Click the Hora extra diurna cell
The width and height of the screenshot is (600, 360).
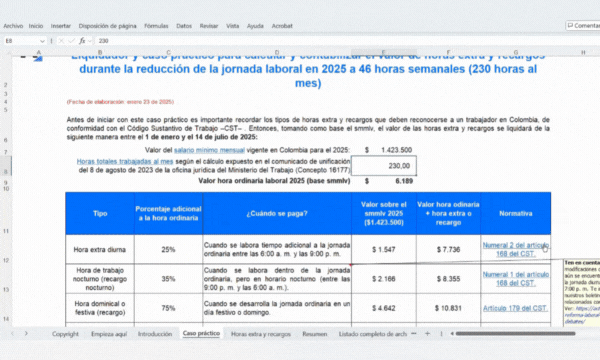100,249
